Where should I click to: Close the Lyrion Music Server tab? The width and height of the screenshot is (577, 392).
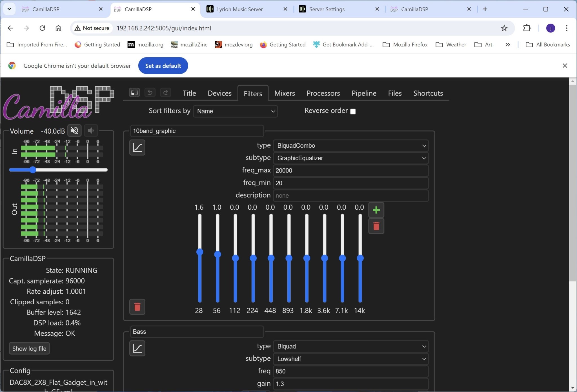click(285, 9)
